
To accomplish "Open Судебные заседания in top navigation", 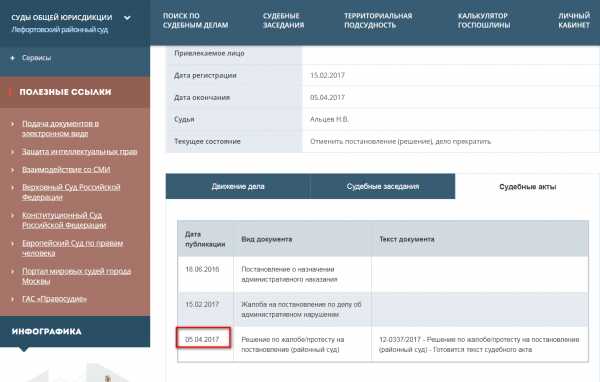I will (x=283, y=21).
